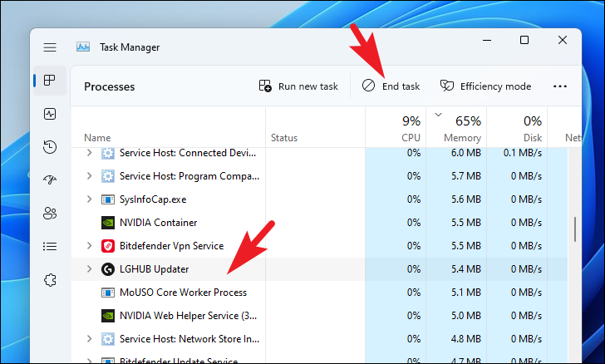Sort by the Status column
The image size is (605, 364).
tap(284, 138)
